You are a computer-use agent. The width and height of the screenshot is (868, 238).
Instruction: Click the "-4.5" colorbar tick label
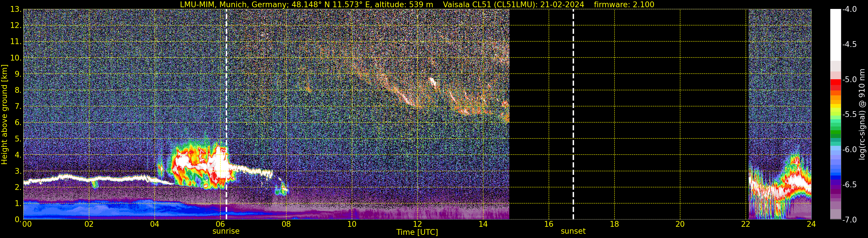[x=850, y=44]
